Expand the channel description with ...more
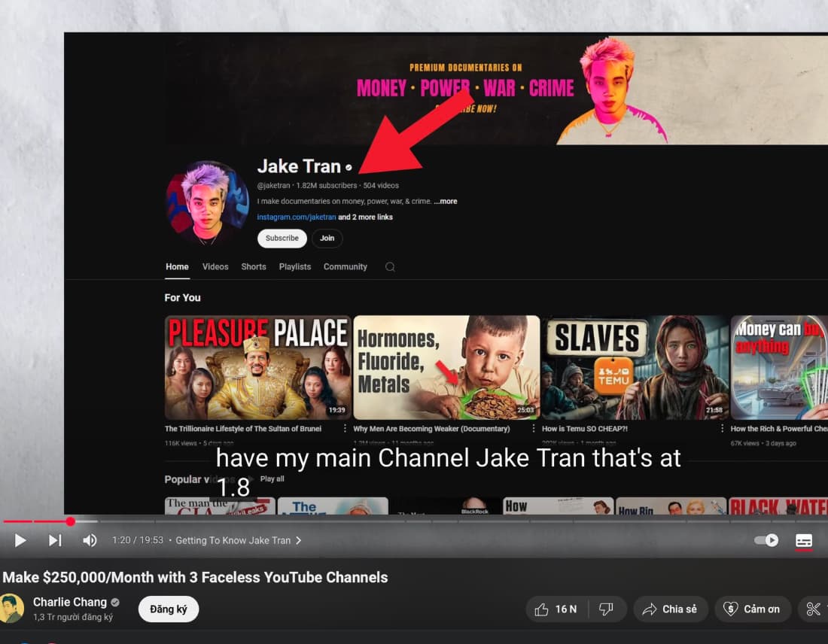Viewport: 828px width, 644px height. 446,201
